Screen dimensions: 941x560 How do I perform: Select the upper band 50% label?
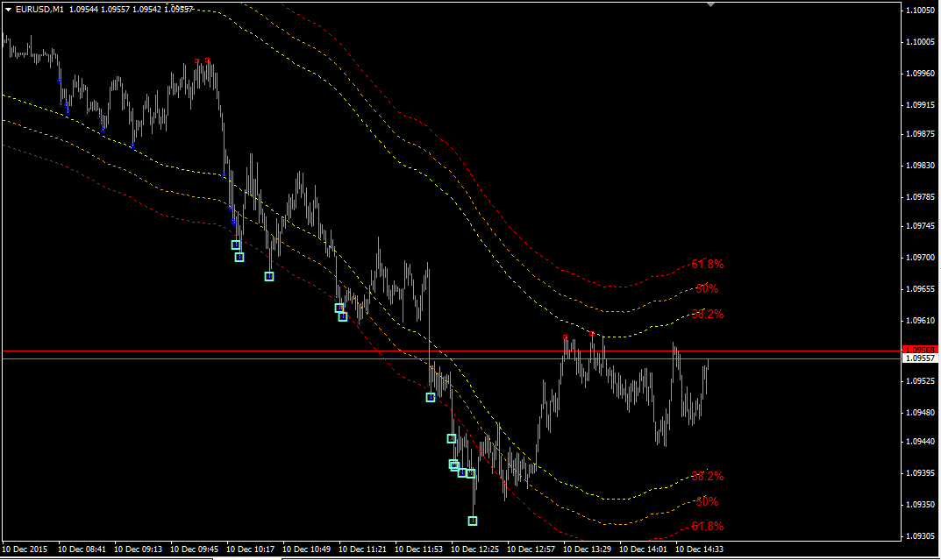[706, 288]
